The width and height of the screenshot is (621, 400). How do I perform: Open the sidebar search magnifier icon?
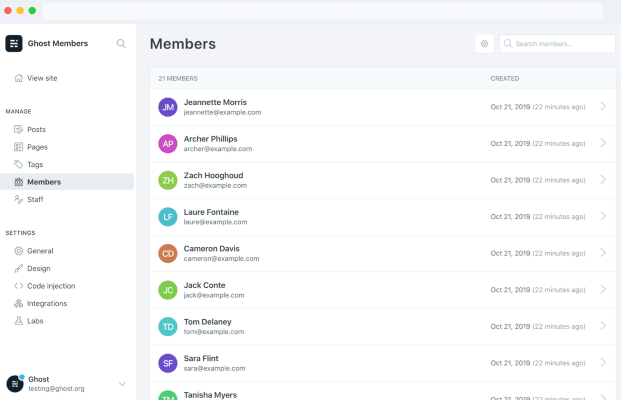pos(121,44)
